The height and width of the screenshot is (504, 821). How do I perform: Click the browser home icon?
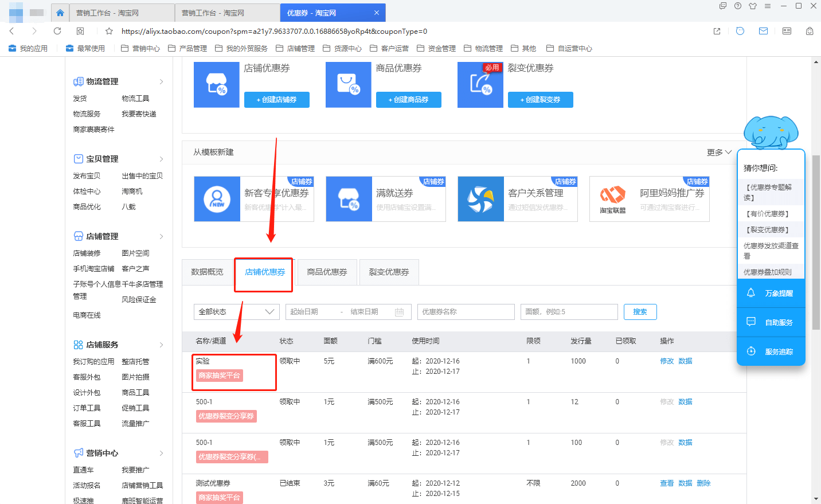click(60, 13)
